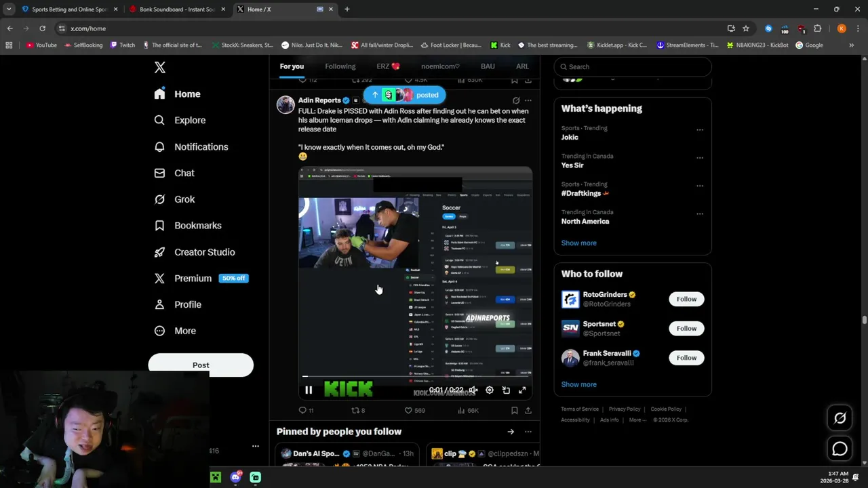This screenshot has width=868, height=488.
Task: Open Grok from the sidebar
Action: click(175, 199)
